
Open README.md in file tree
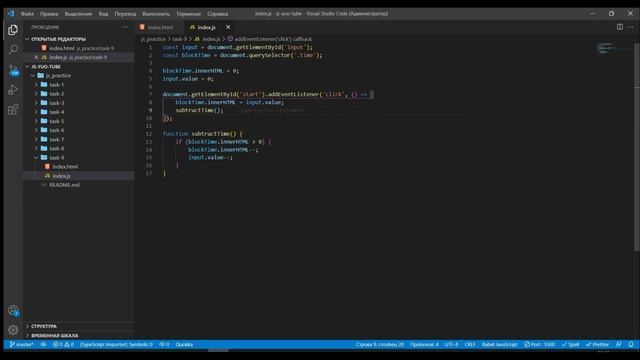pyautogui.click(x=78, y=185)
